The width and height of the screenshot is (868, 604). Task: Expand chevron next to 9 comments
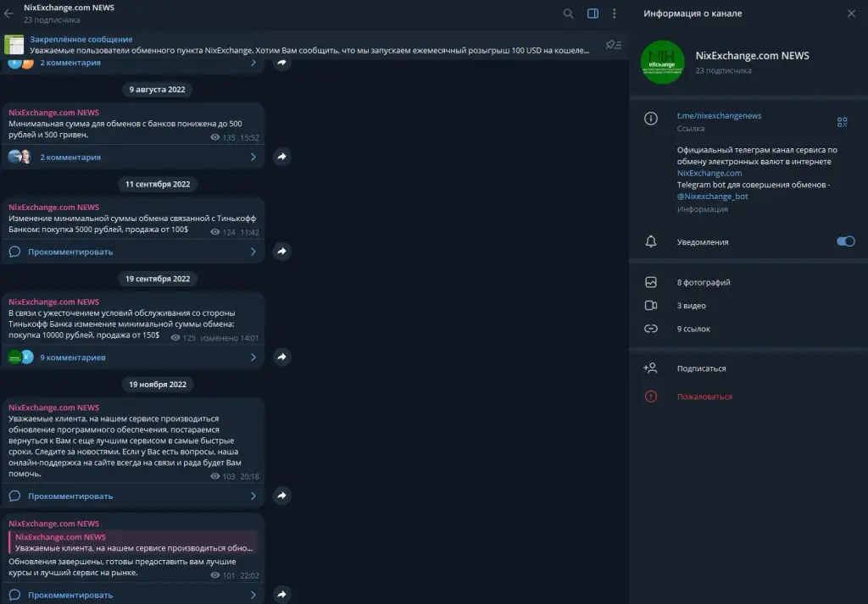(253, 357)
